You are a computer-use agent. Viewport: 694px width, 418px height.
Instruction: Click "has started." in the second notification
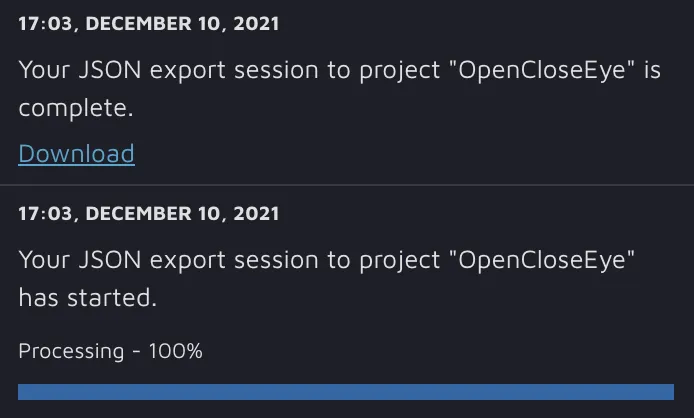87,297
